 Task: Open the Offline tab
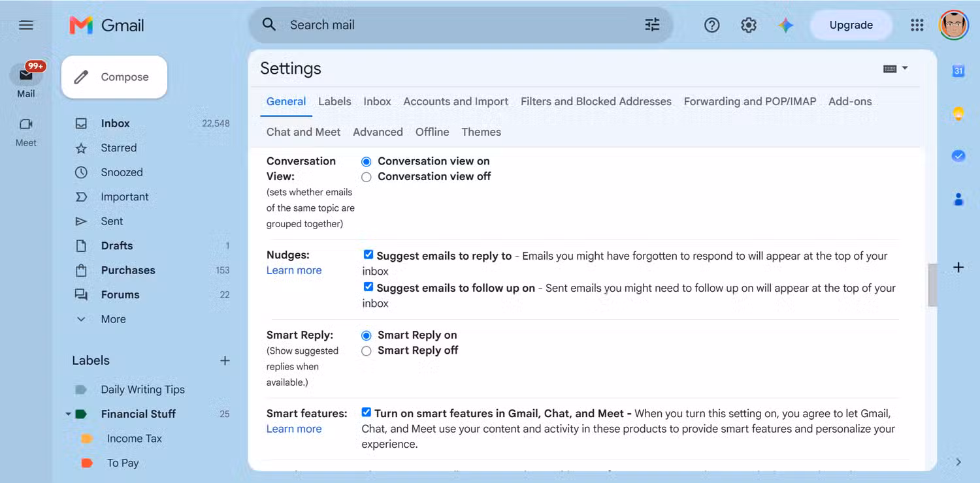(x=432, y=132)
